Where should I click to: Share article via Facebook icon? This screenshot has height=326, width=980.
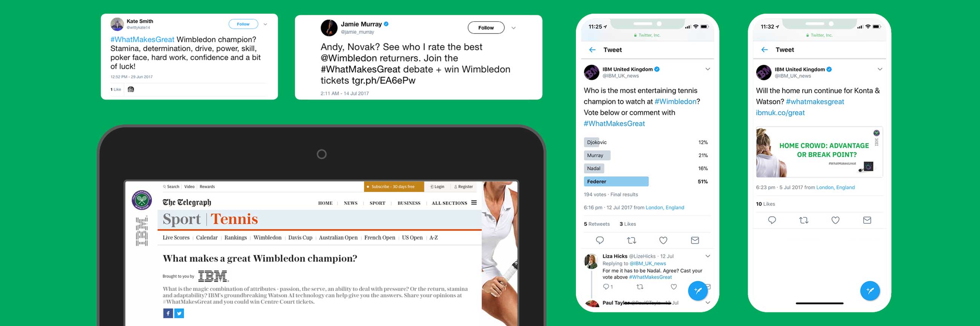[x=168, y=314]
